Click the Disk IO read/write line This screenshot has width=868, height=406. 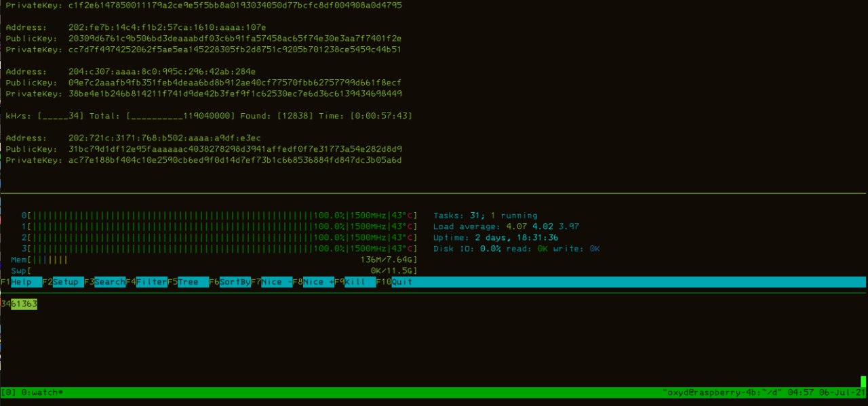(517, 249)
